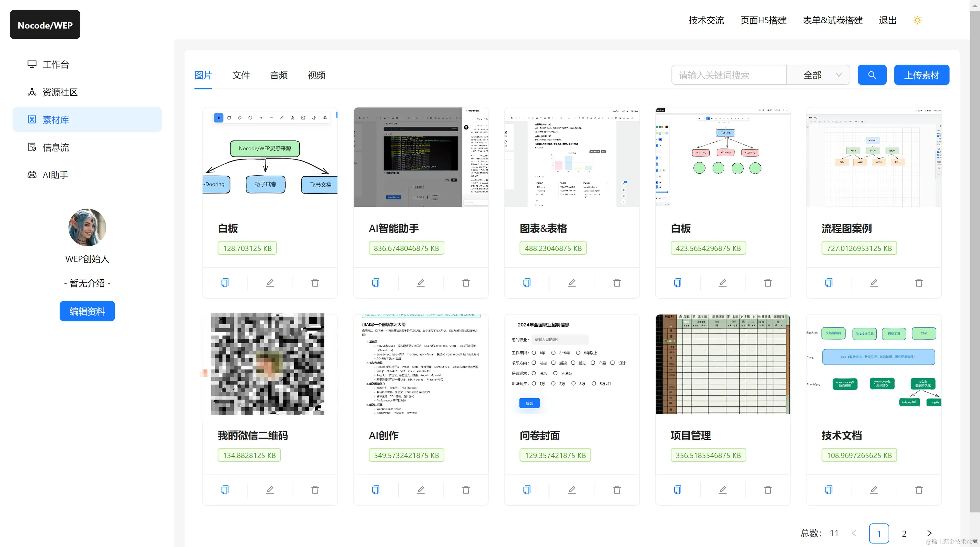Open the 页面H5搭建 link
The width and height of the screenshot is (980, 547).
point(763,20)
